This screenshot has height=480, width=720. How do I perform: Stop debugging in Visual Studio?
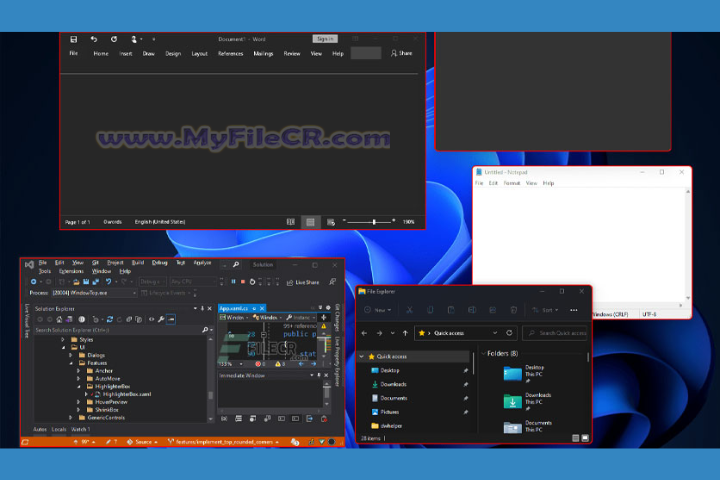point(243,282)
